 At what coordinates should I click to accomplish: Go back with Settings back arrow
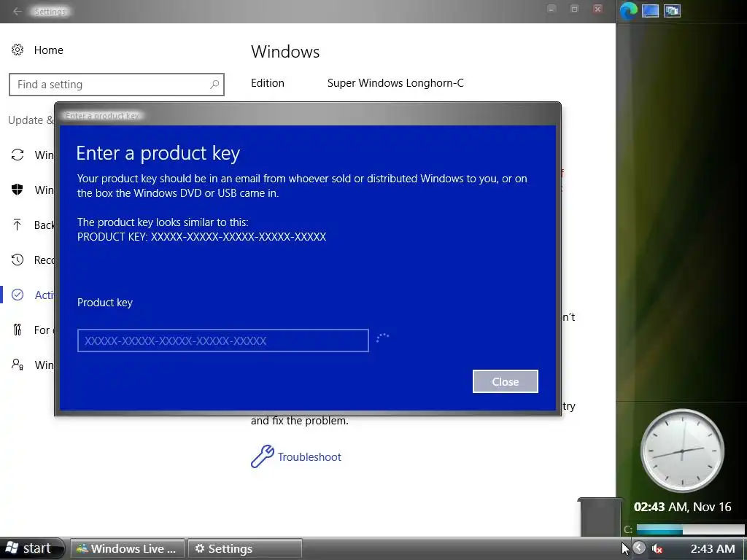click(18, 11)
